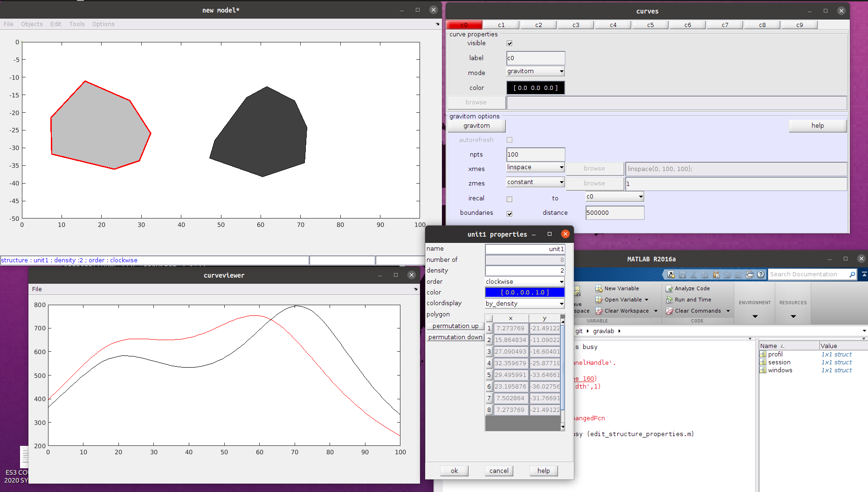This screenshot has height=492, width=868.
Task: Click the blue unit1 color swatch
Action: coord(525,292)
